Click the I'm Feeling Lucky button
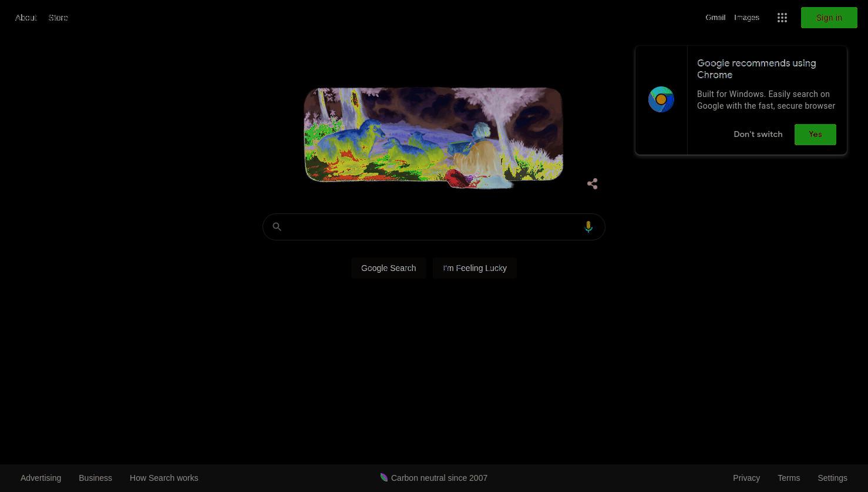The width and height of the screenshot is (868, 492). pyautogui.click(x=475, y=268)
